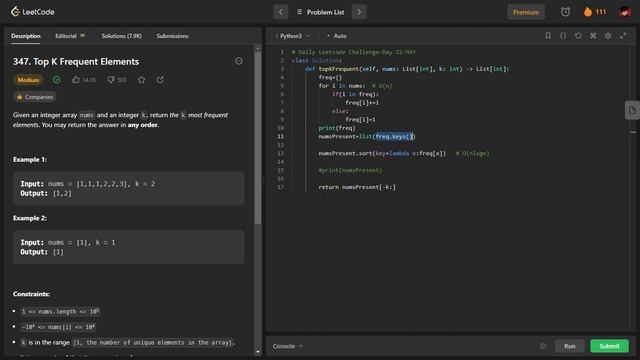The height and width of the screenshot is (360, 640).
Task: Click the green solved checkmark icon
Action: (56, 80)
